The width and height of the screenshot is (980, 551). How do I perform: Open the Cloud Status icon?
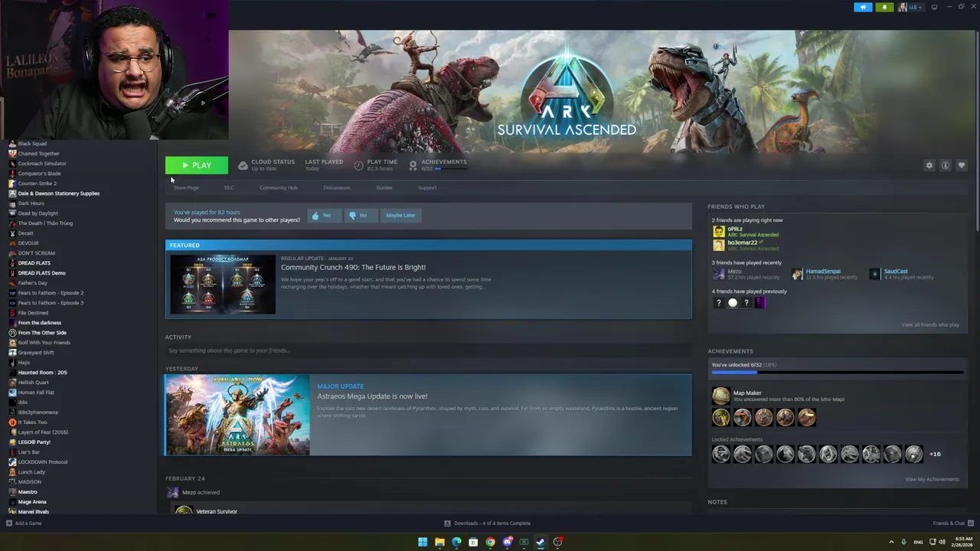point(243,165)
